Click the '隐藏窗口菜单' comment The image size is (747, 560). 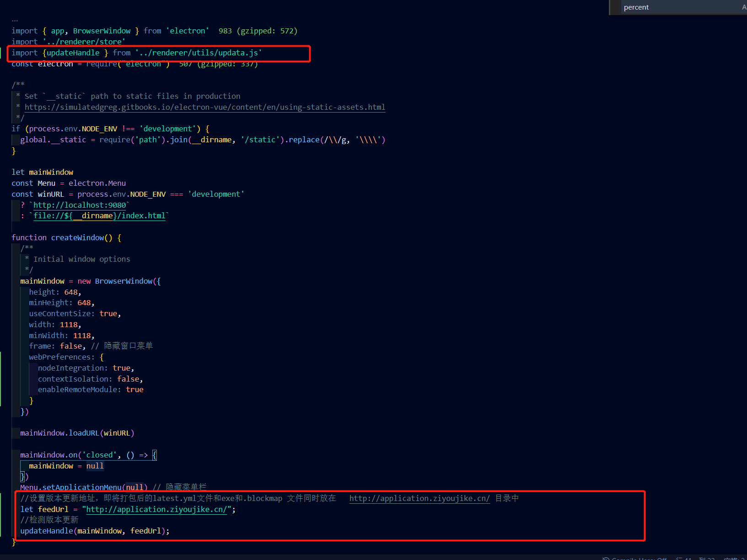point(122,346)
